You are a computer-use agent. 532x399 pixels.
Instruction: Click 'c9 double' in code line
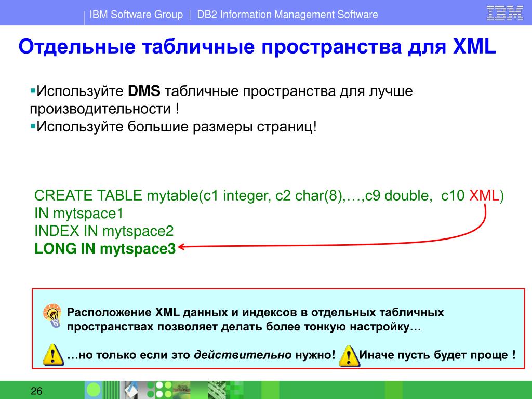[396, 196]
